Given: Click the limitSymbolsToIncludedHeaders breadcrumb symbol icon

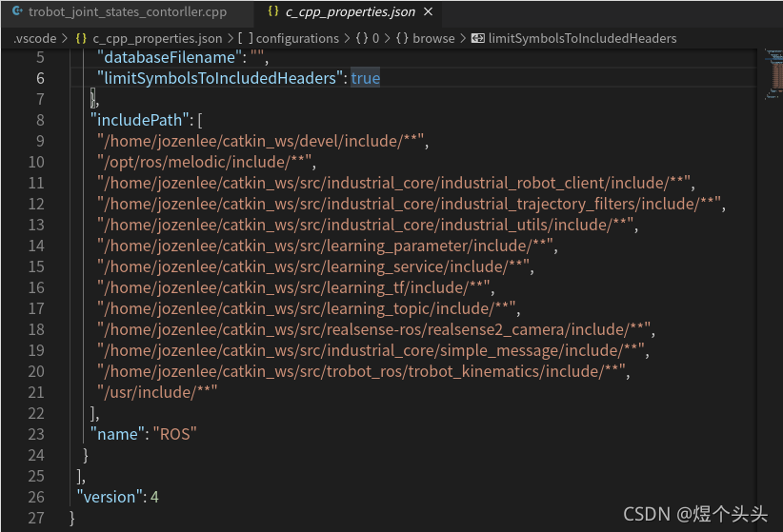Looking at the screenshot, I should point(478,38).
